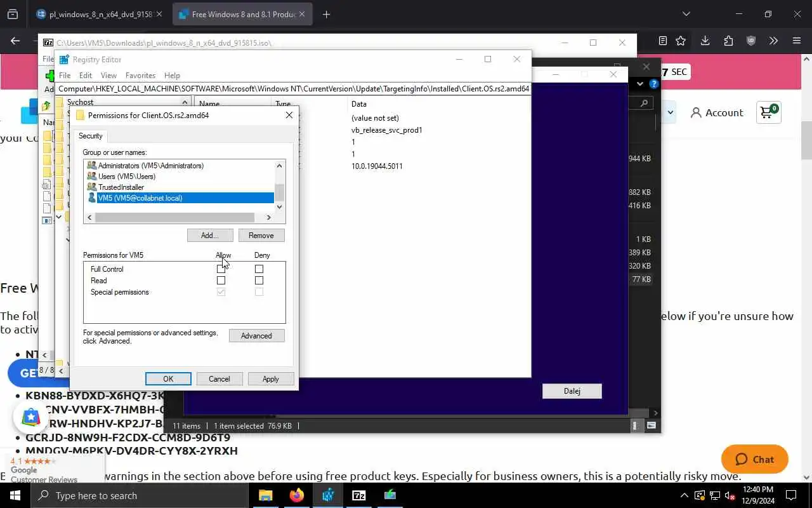The height and width of the screenshot is (508, 812).
Task: Click Dalej button in installer window
Action: [x=572, y=391]
